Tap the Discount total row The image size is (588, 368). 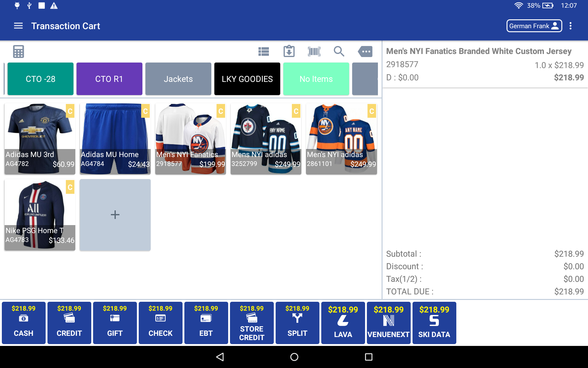click(485, 266)
